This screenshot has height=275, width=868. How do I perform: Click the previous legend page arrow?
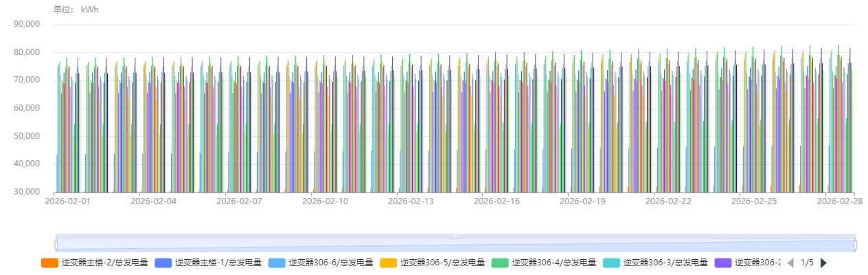click(790, 263)
